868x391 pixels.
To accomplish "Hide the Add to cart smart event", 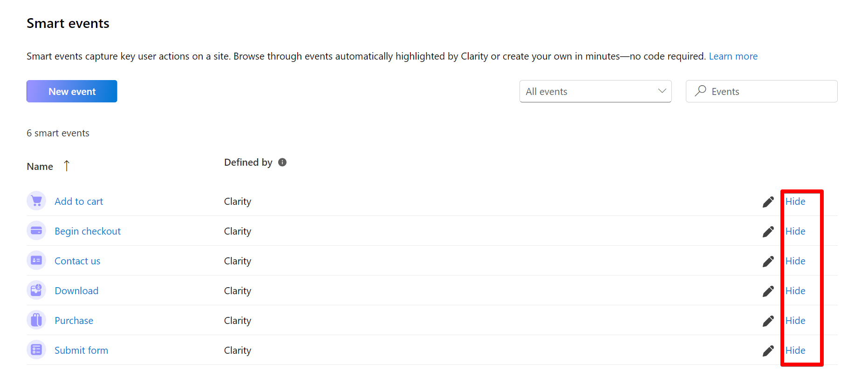I will [795, 201].
